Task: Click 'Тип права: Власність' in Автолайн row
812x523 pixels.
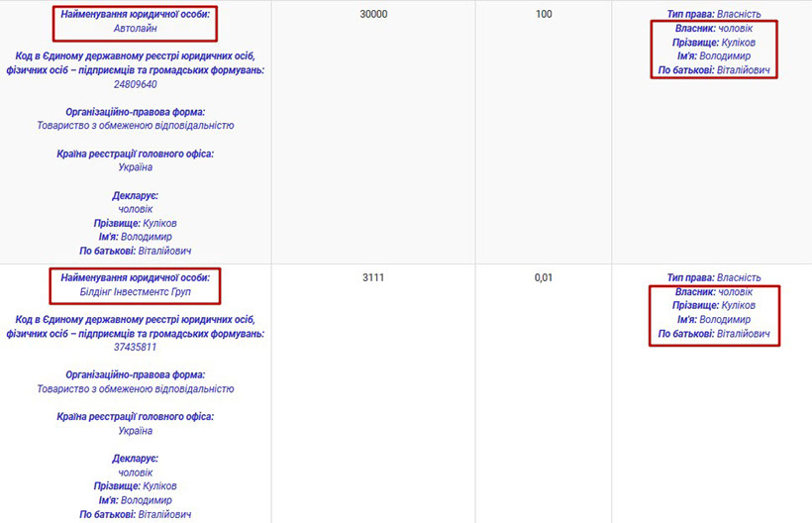Action: click(x=713, y=16)
